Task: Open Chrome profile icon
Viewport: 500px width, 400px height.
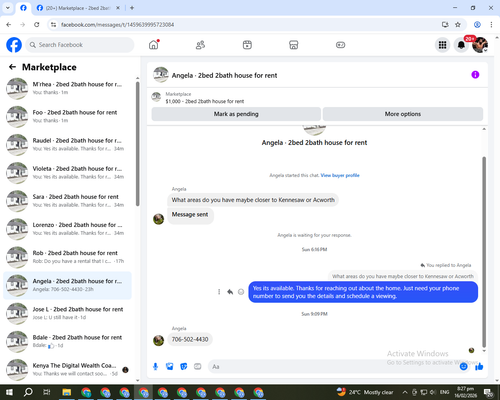Action: (477, 25)
